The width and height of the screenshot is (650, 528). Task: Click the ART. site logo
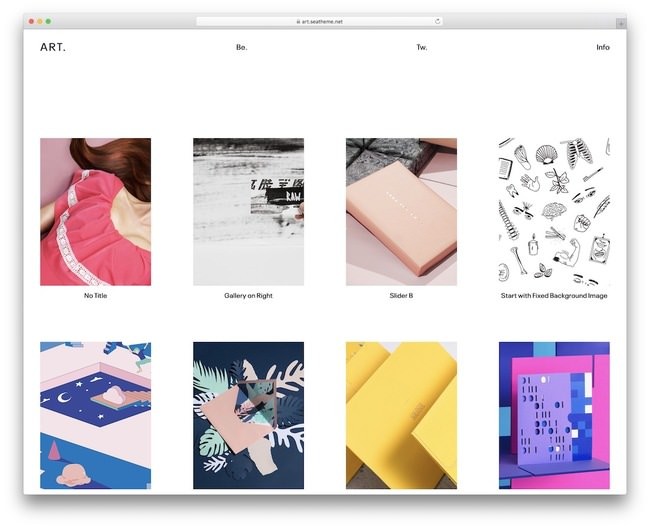pyautogui.click(x=53, y=47)
